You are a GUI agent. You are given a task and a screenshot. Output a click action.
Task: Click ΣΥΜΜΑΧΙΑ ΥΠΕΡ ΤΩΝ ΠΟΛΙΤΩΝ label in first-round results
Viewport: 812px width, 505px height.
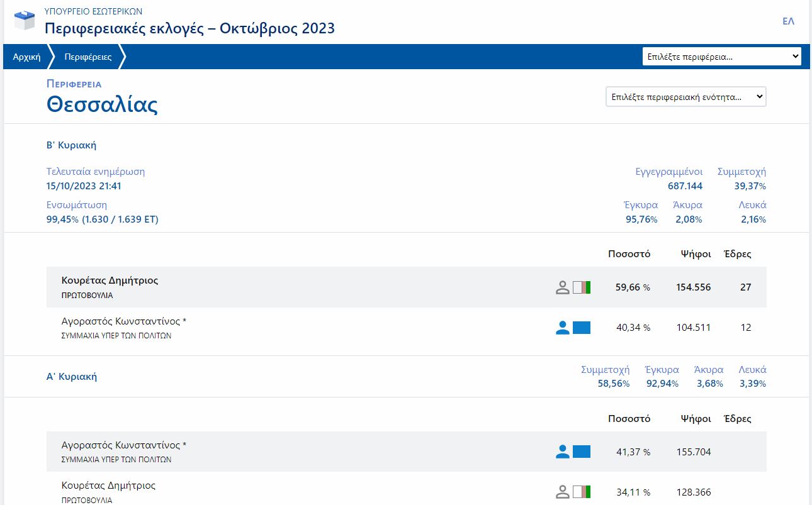pos(116,460)
